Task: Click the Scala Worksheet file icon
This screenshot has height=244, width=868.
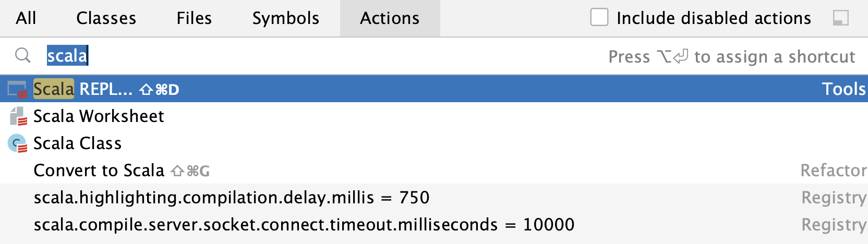Action: click(18, 116)
